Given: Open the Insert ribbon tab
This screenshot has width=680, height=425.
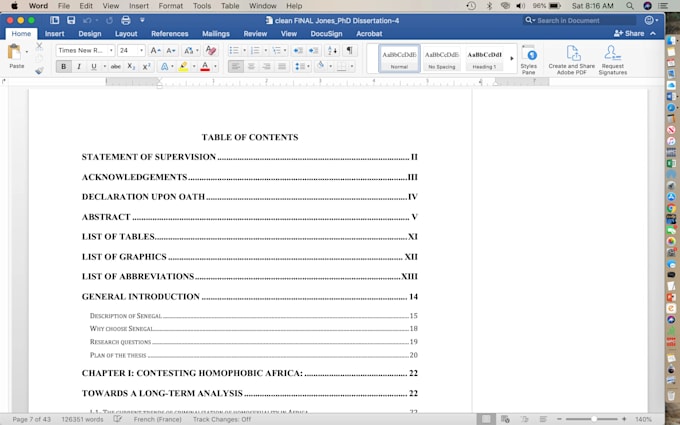Looking at the screenshot, I should click(x=54, y=34).
